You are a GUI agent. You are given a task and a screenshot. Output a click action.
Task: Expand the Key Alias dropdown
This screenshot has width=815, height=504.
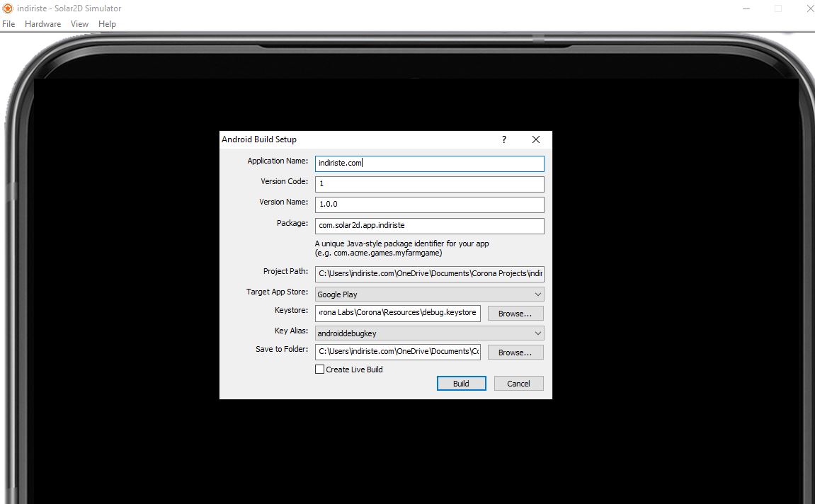coord(429,333)
